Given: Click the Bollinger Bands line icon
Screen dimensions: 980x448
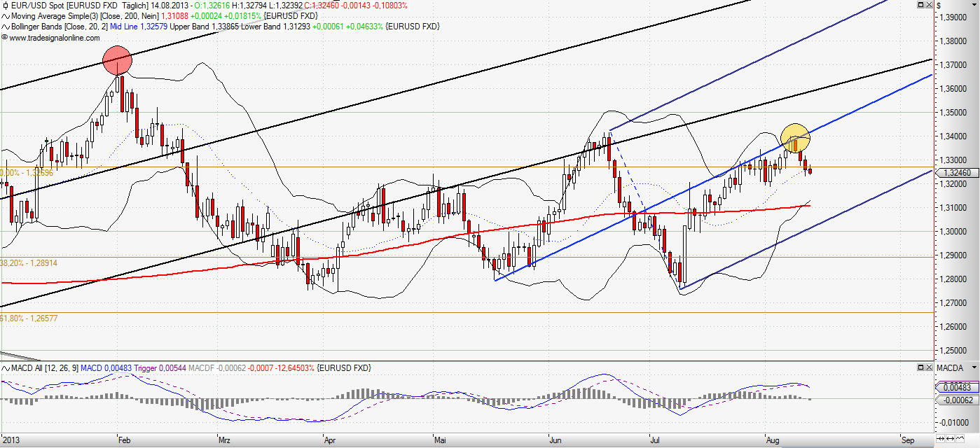Looking at the screenshot, I should pyautogui.click(x=5, y=27).
